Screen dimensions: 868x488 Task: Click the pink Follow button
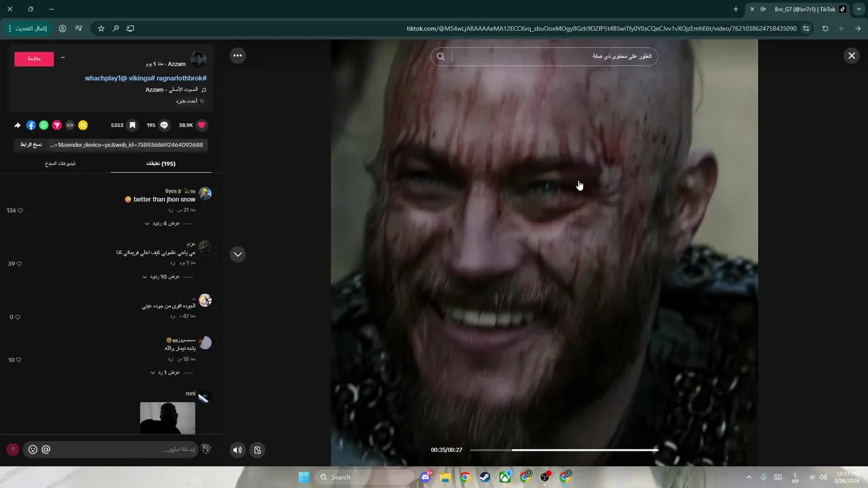click(x=34, y=59)
